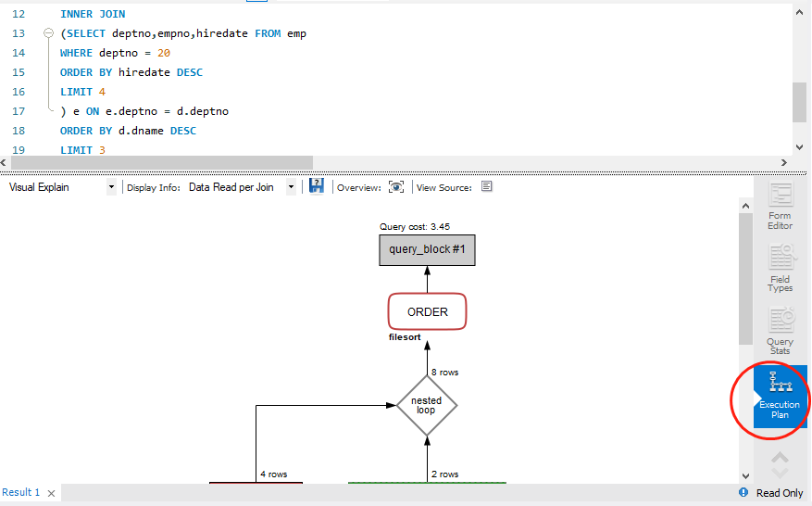The height and width of the screenshot is (506, 812).
Task: Click LIMIT 4 on line 16
Action: [x=82, y=92]
